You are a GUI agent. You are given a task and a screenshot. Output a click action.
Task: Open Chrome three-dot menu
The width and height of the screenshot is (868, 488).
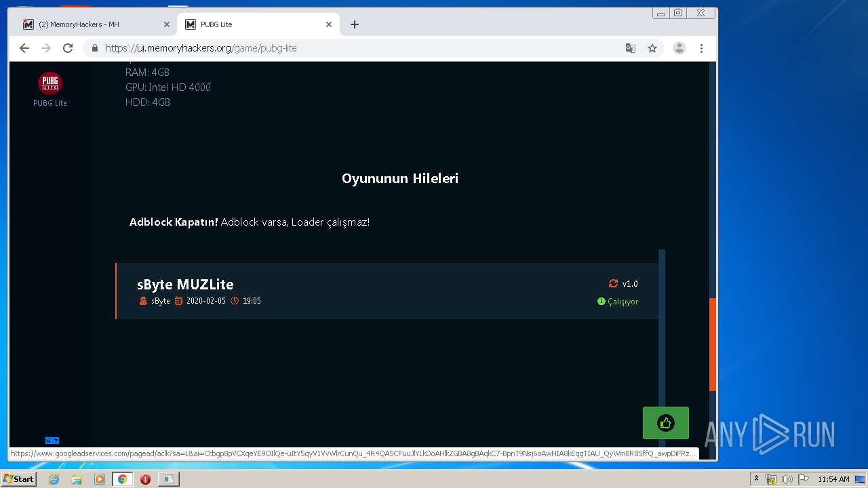pos(701,48)
